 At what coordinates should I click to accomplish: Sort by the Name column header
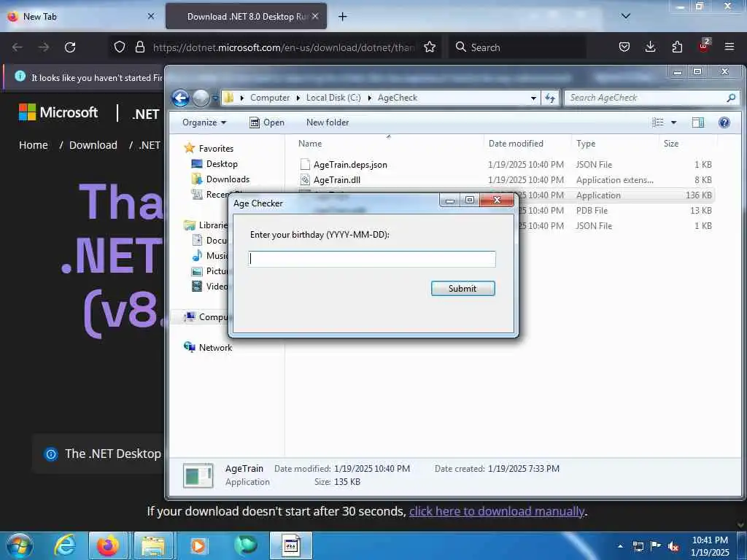tap(310, 144)
